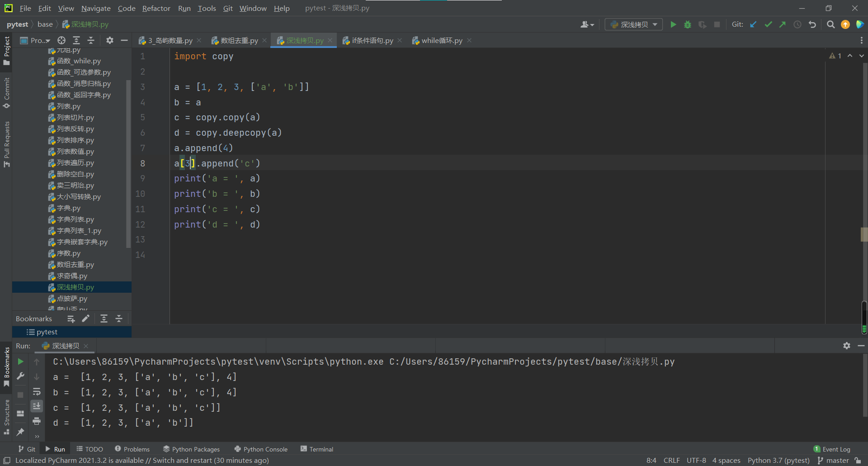The height and width of the screenshot is (466, 868).
Task: Update project from Git (blue arrow)
Action: pos(753,24)
